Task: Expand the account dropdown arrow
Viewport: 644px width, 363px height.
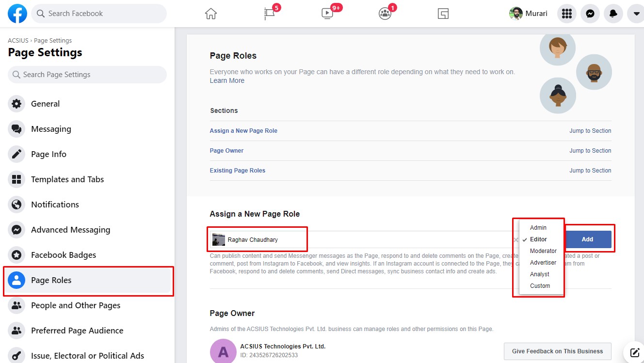Action: click(636, 14)
